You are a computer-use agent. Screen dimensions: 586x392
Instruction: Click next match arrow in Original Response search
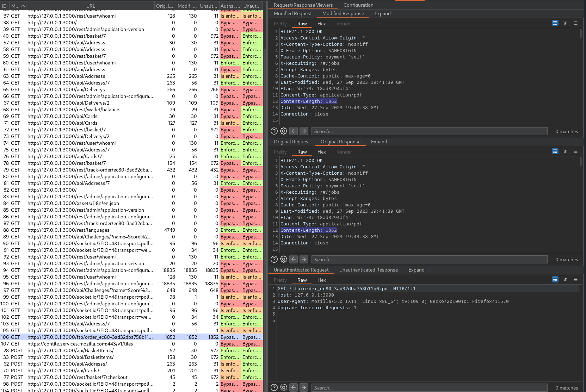coord(304,260)
